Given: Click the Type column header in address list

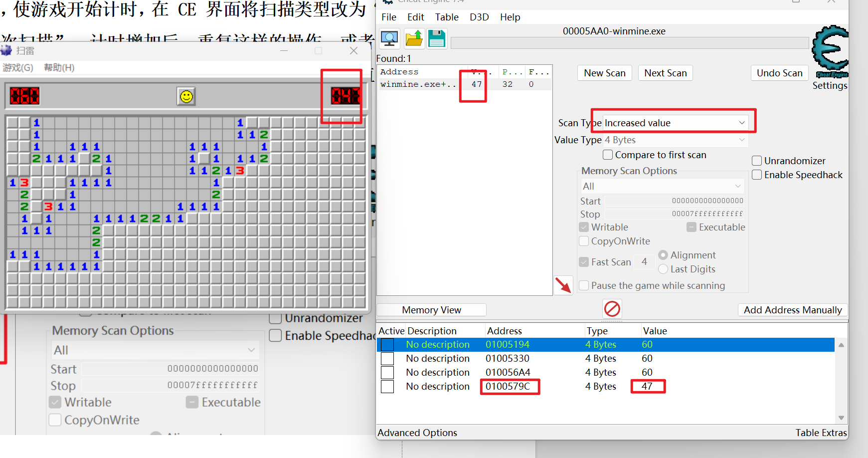Looking at the screenshot, I should pyautogui.click(x=597, y=331).
